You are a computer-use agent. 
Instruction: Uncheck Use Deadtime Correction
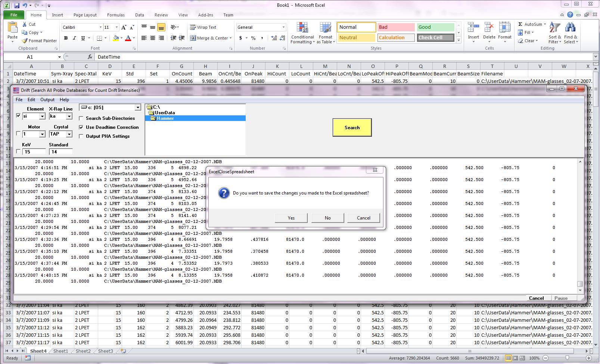81,127
